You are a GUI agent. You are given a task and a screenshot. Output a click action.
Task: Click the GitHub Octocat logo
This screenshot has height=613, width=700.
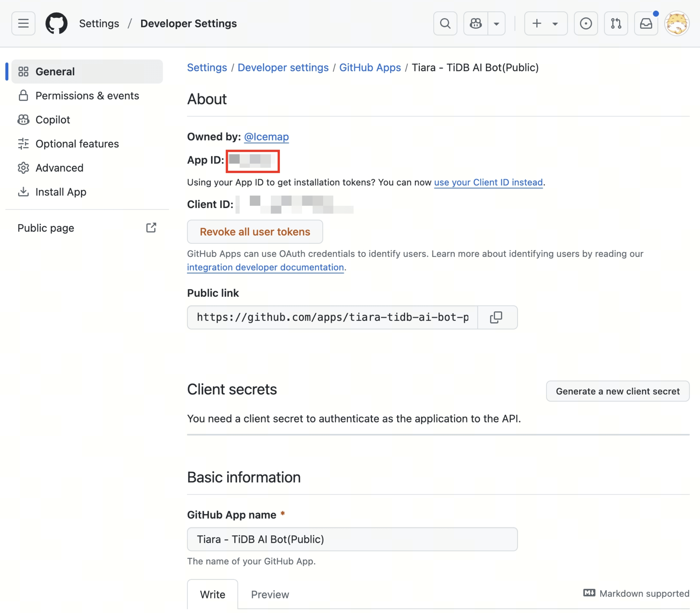(x=57, y=23)
